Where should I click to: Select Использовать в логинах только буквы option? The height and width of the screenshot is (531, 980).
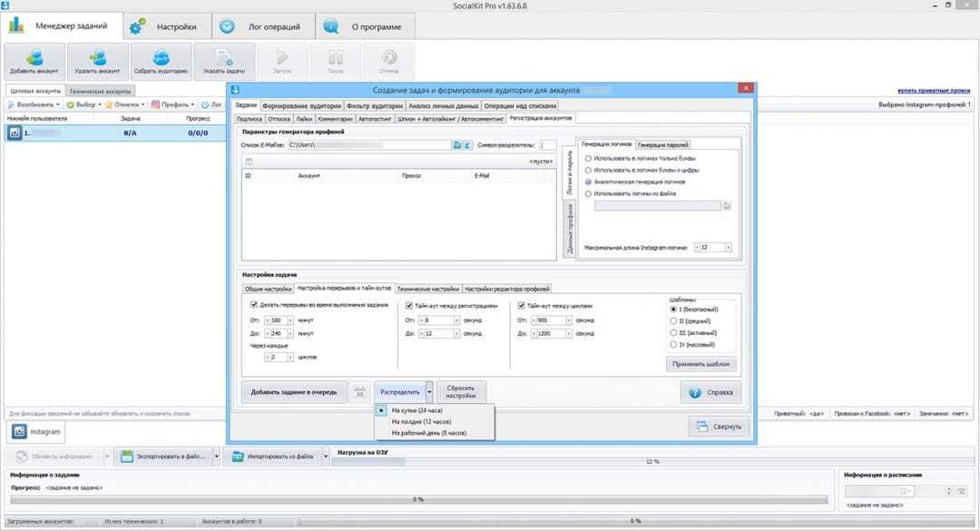click(x=589, y=158)
